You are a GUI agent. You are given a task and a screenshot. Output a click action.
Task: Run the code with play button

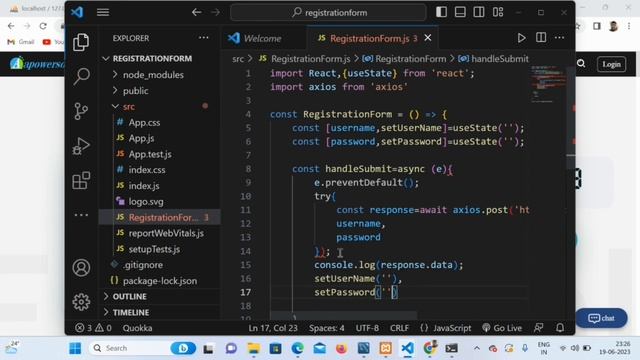point(521,38)
